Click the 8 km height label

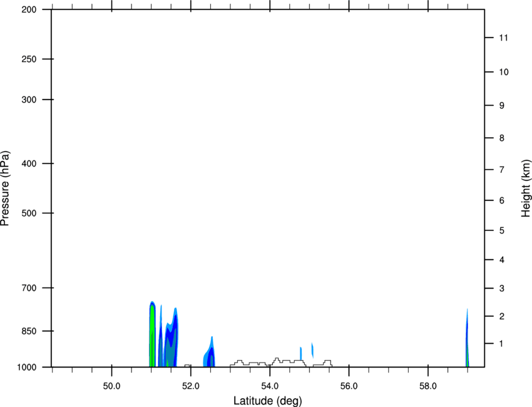[x=502, y=138]
